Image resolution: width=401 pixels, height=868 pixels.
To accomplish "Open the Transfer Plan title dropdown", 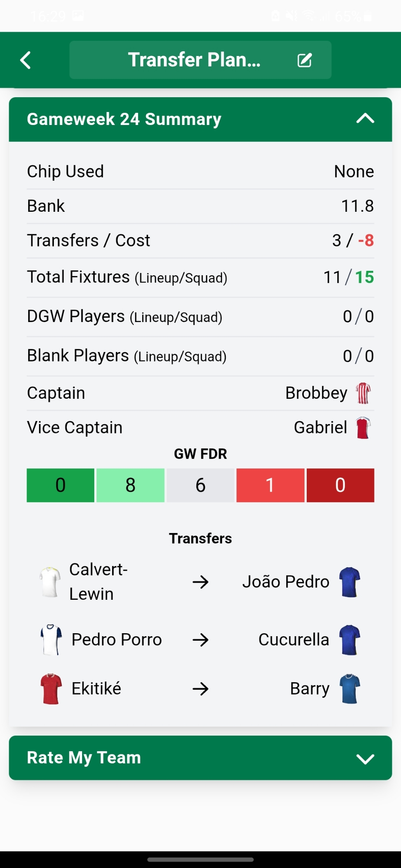I will 194,60.
